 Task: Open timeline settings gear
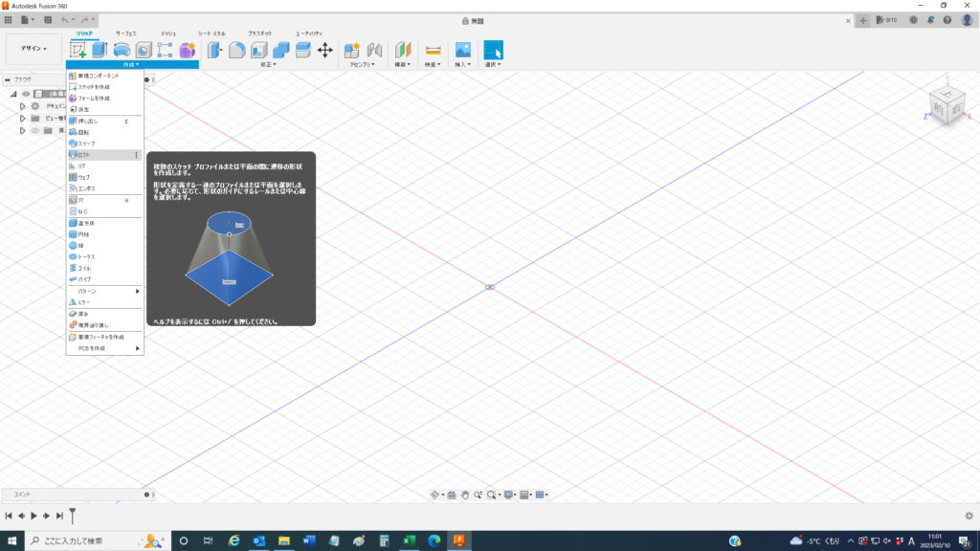[x=969, y=516]
